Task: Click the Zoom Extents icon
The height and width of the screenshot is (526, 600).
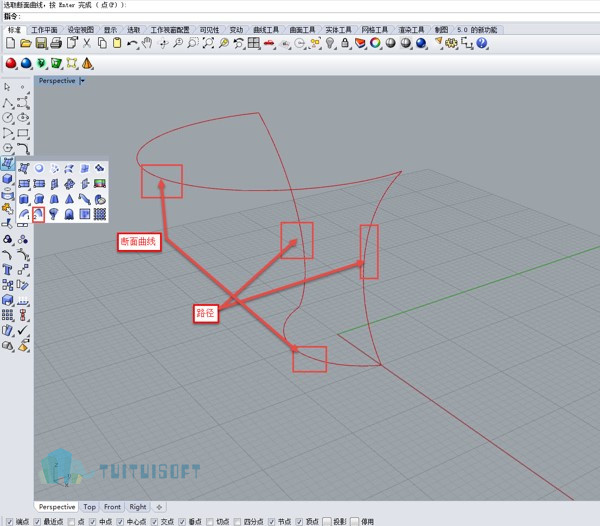Action: pos(208,43)
